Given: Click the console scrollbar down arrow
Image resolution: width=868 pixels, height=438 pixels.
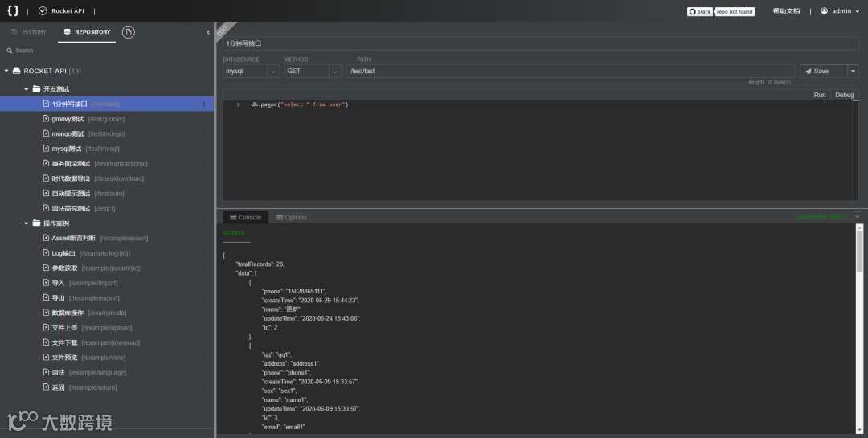Looking at the screenshot, I should point(860,430).
